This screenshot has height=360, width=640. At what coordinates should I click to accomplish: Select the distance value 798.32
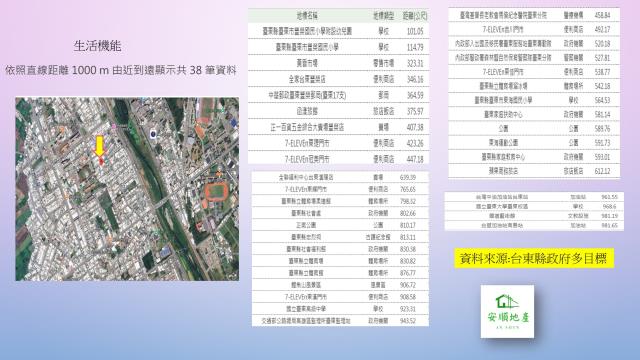click(408, 201)
